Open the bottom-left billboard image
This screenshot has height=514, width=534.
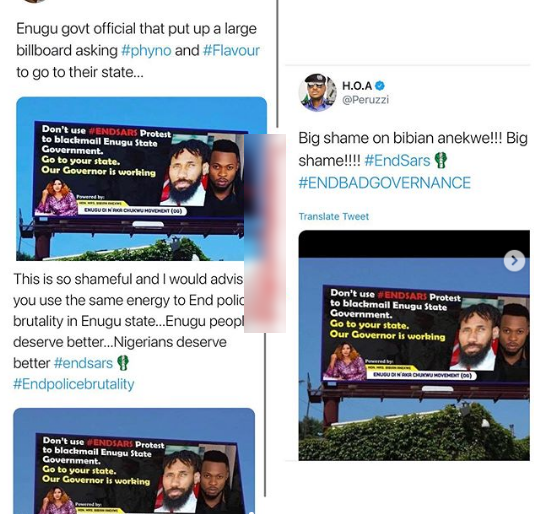coord(134,461)
